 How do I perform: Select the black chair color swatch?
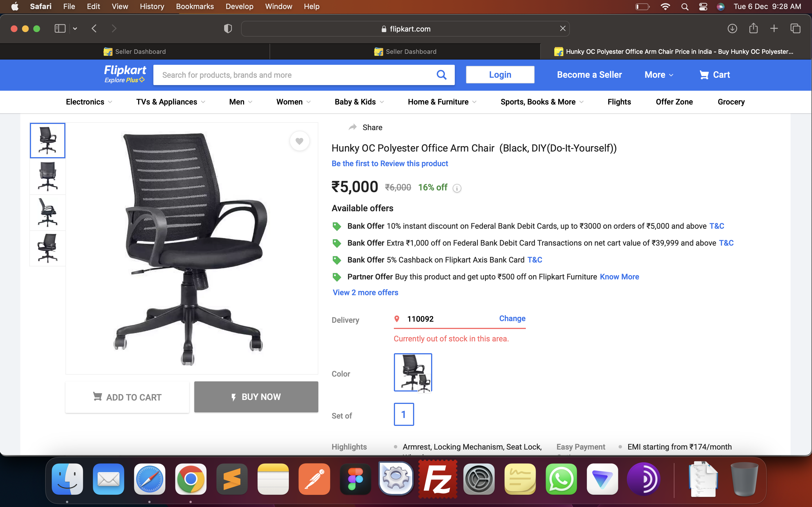tap(413, 372)
